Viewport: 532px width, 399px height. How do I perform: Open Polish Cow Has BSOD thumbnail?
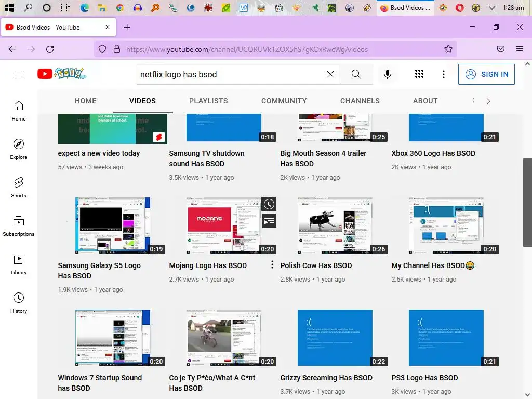click(335, 225)
